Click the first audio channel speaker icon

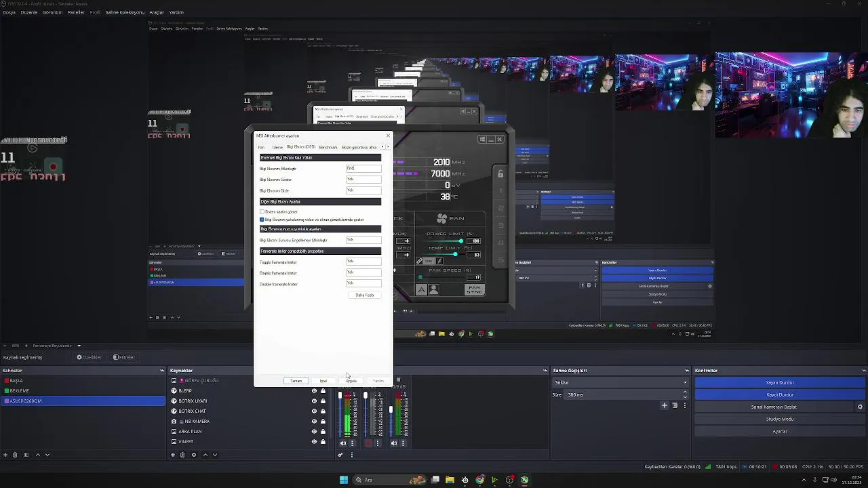342,443
